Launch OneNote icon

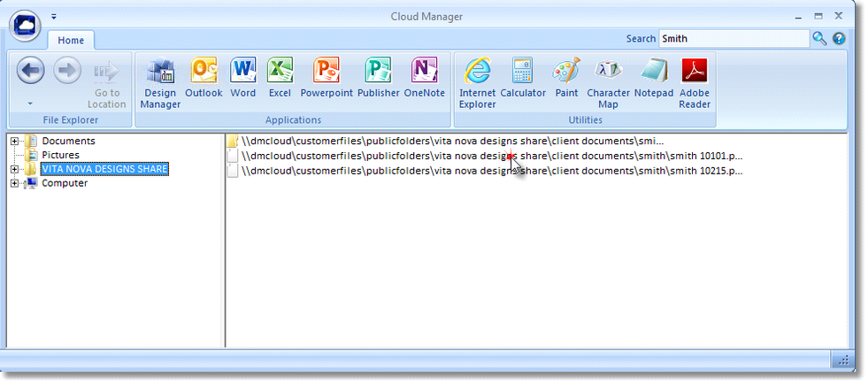click(x=425, y=77)
